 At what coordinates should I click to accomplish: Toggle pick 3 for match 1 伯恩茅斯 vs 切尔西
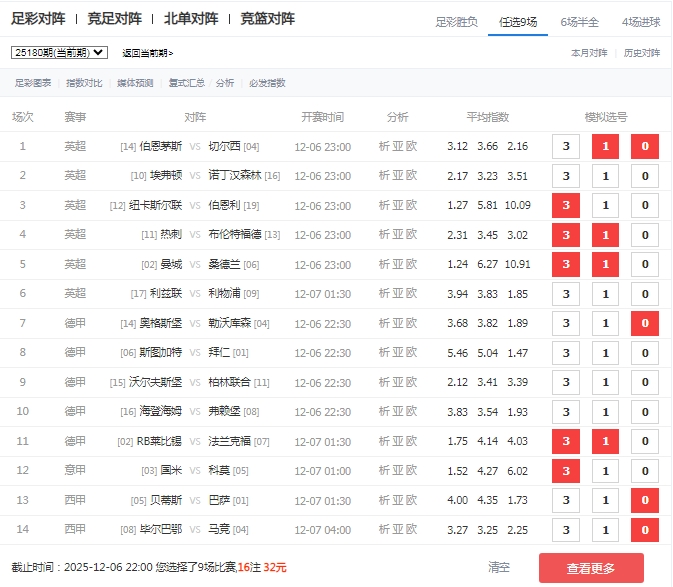coord(566,147)
